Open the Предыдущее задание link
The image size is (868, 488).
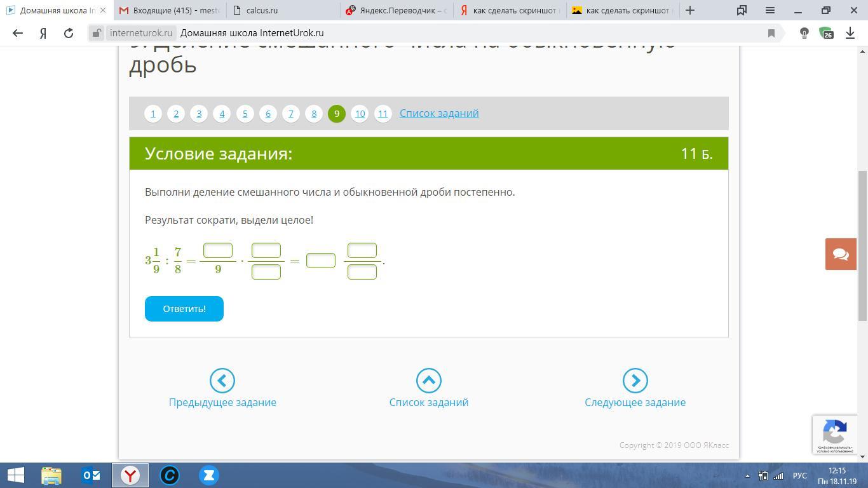pos(222,402)
